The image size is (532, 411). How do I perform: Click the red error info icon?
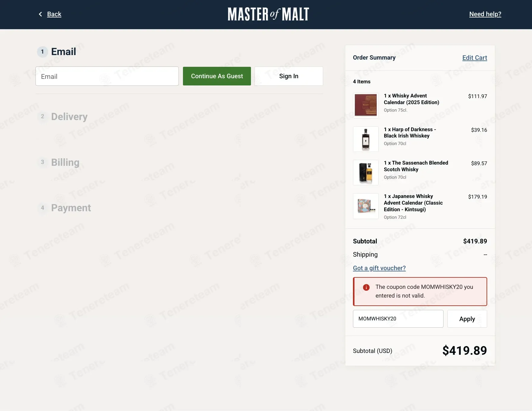pos(366,287)
